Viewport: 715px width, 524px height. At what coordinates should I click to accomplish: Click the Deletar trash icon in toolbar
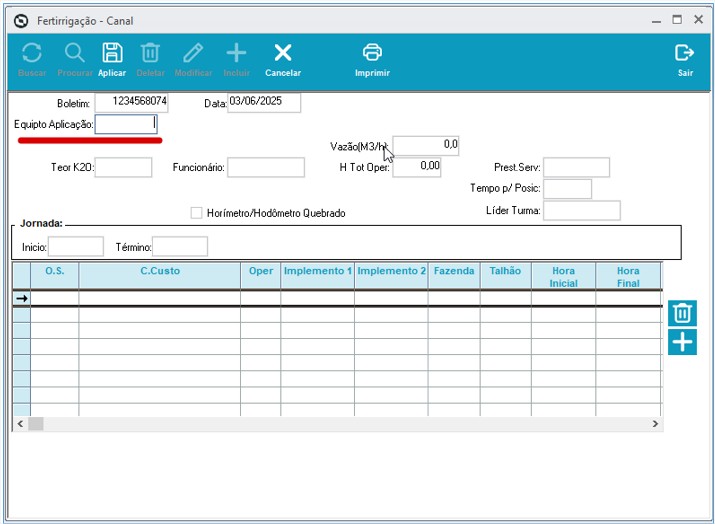150,53
